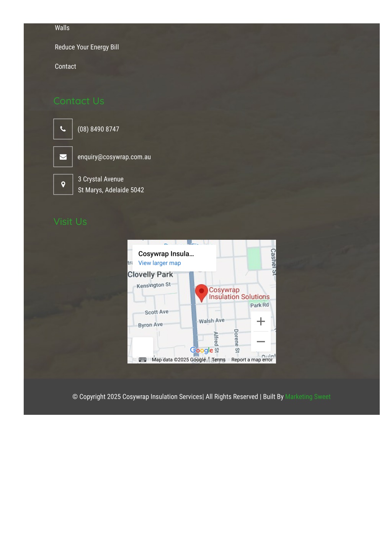392x555 pixels.
Task: Click the envelope email icon box
Action: coord(63,157)
